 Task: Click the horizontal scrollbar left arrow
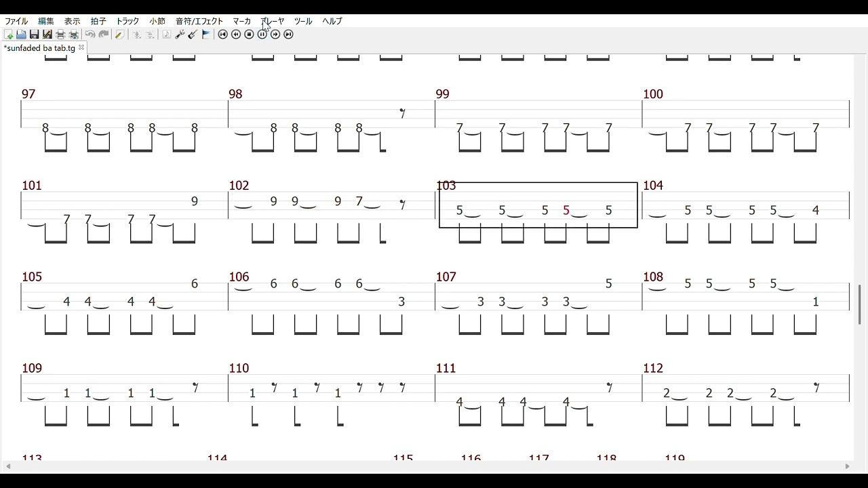coord(8,466)
